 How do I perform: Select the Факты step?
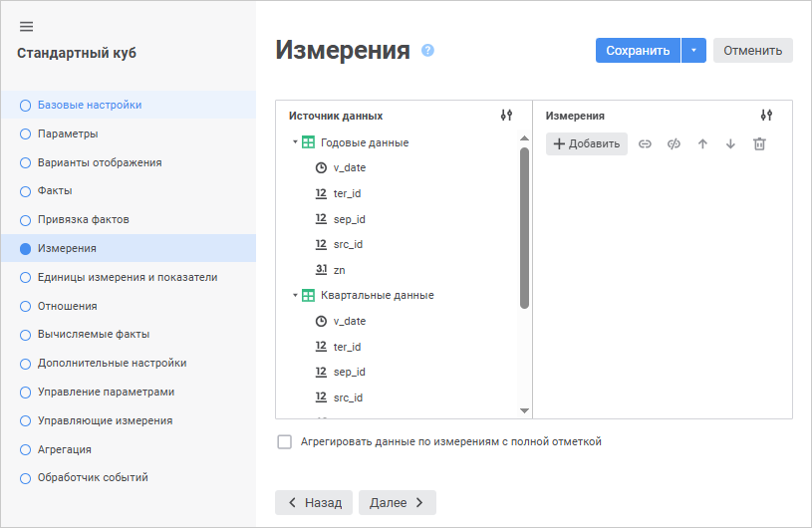click(55, 190)
